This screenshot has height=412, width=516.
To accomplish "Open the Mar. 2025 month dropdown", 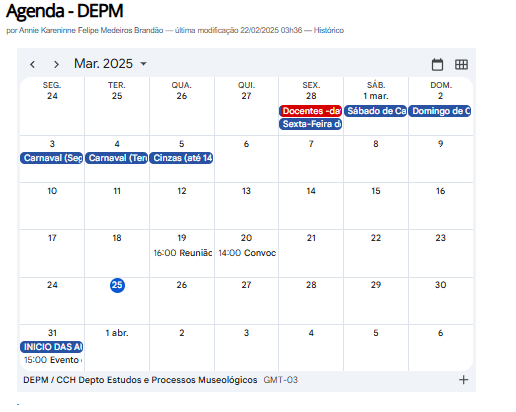I will click(x=110, y=64).
